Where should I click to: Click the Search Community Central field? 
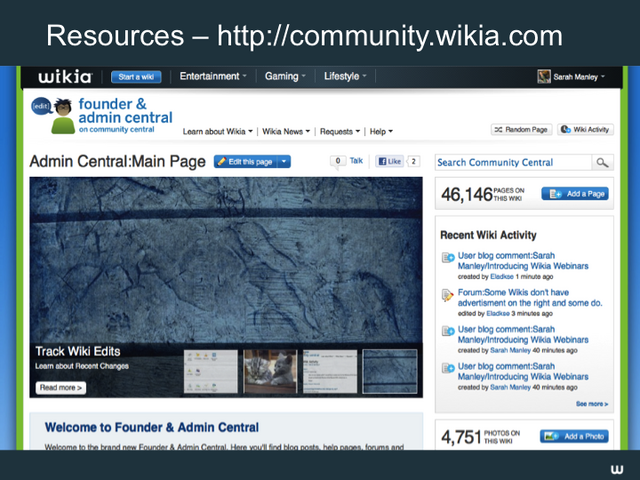click(x=513, y=162)
